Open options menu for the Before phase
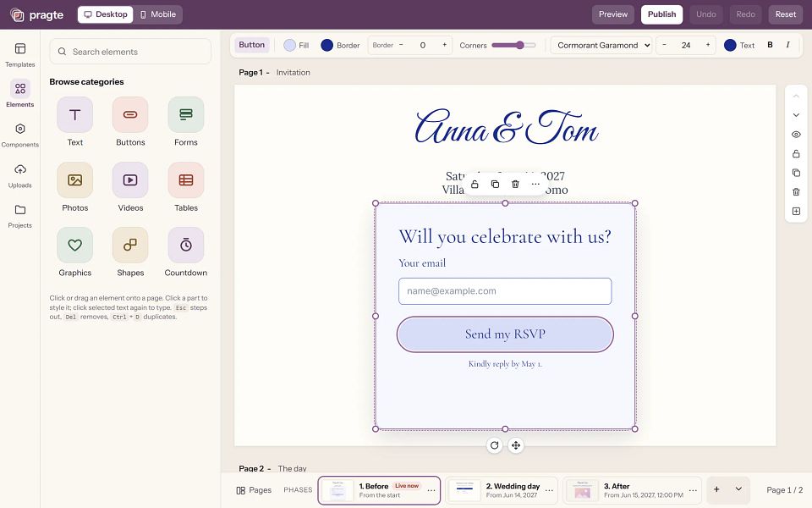 click(x=431, y=490)
